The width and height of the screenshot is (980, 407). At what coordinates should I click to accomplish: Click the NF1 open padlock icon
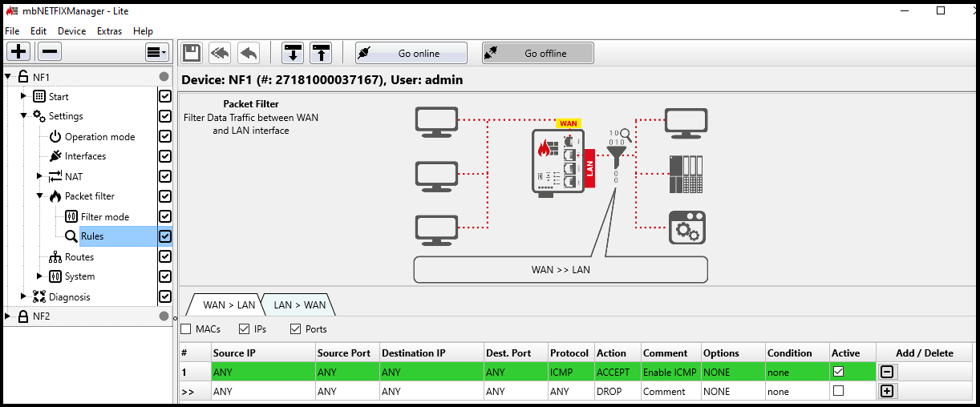(x=23, y=77)
